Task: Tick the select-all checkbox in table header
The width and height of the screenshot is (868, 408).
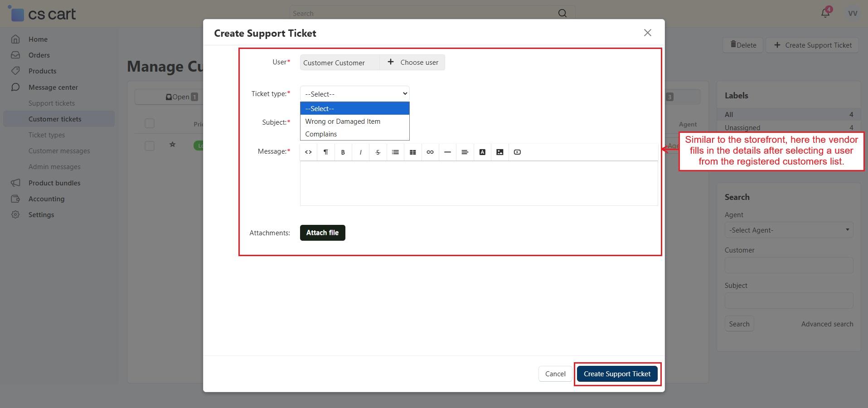Action: (x=150, y=123)
